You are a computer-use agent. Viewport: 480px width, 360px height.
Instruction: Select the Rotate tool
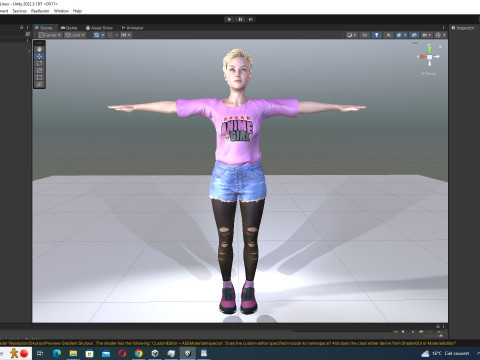tap(39, 63)
